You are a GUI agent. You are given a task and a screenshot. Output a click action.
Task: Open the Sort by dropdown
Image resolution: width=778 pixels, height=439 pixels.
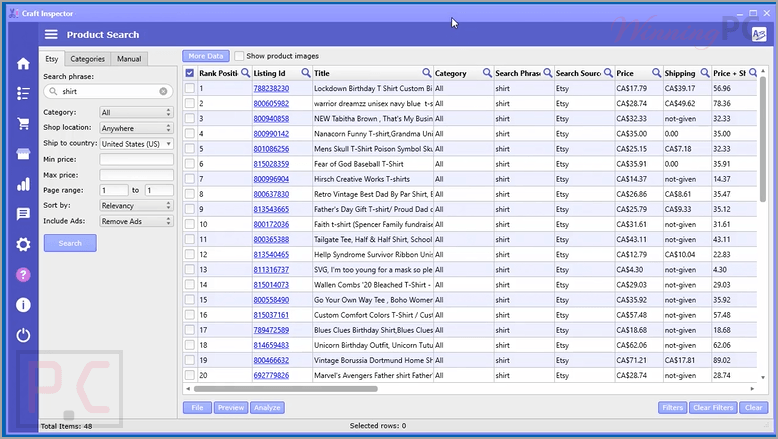point(136,205)
